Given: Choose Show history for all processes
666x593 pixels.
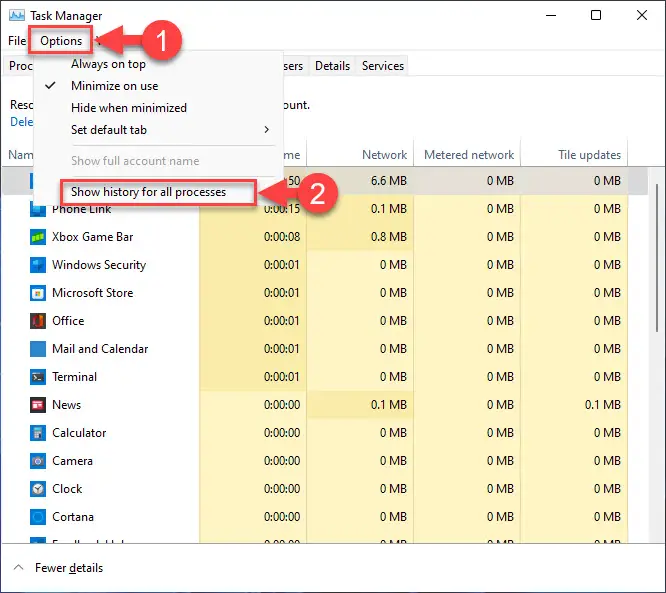Looking at the screenshot, I should coord(148,192).
